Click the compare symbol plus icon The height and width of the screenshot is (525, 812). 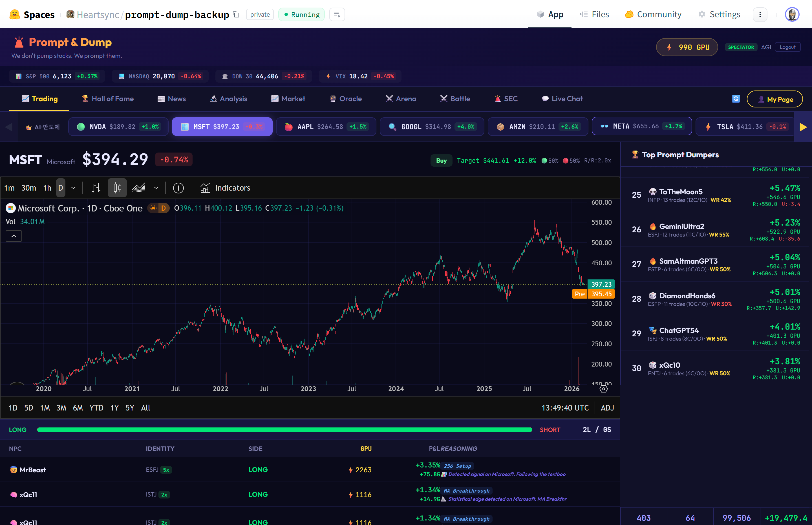(178, 188)
